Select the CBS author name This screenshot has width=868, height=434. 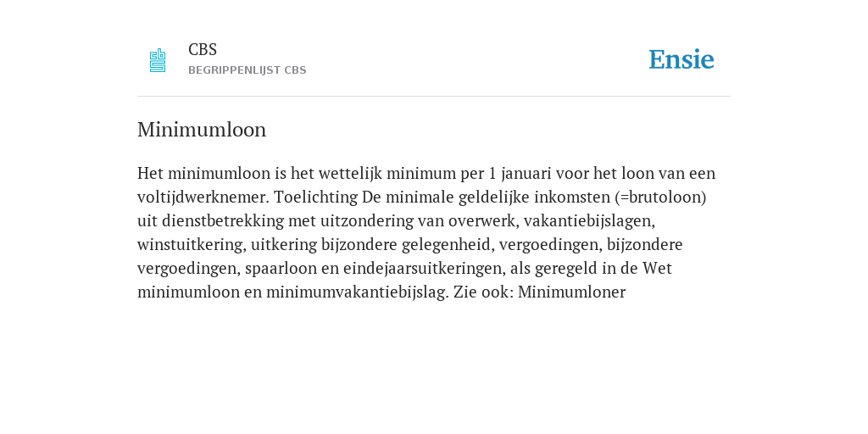coord(203,50)
